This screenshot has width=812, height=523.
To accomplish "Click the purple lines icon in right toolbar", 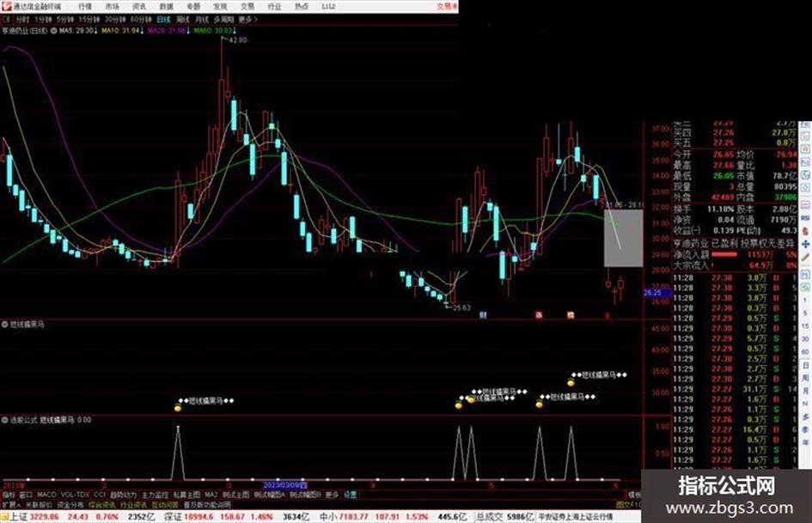I will click(806, 205).
